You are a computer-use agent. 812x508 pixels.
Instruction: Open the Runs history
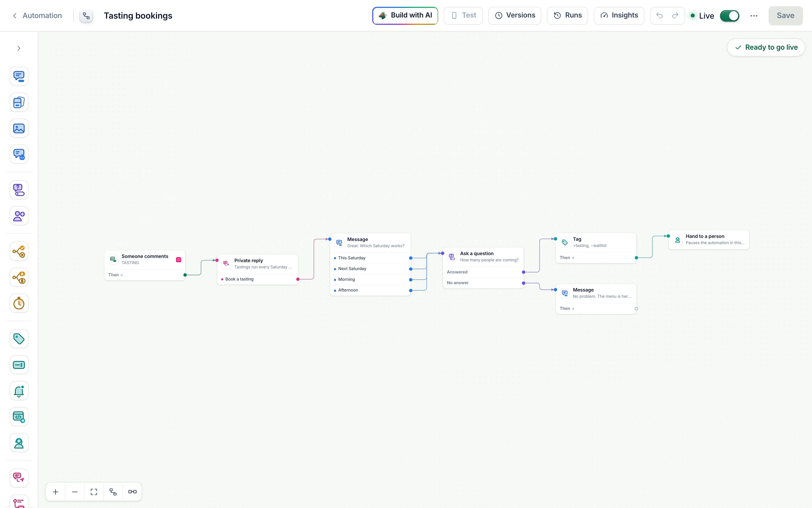coord(567,16)
